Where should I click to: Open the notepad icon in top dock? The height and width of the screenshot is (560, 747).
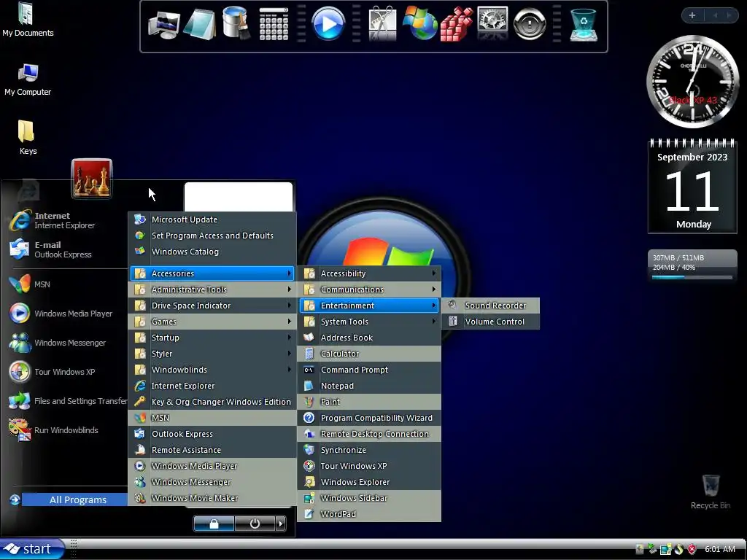[199, 24]
